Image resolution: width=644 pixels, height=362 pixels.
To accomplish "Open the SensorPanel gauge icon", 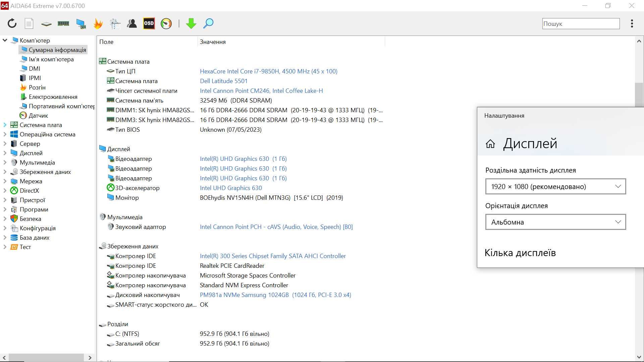I will tap(166, 23).
